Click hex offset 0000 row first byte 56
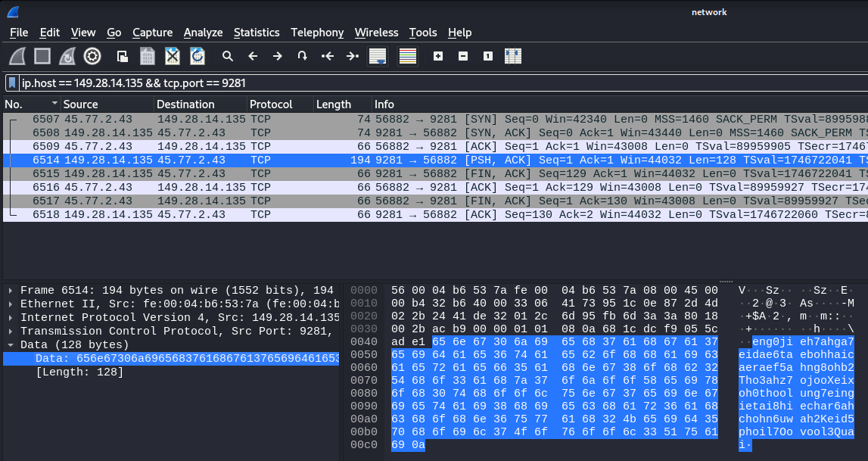The height and width of the screenshot is (461, 868). pyautogui.click(x=397, y=291)
